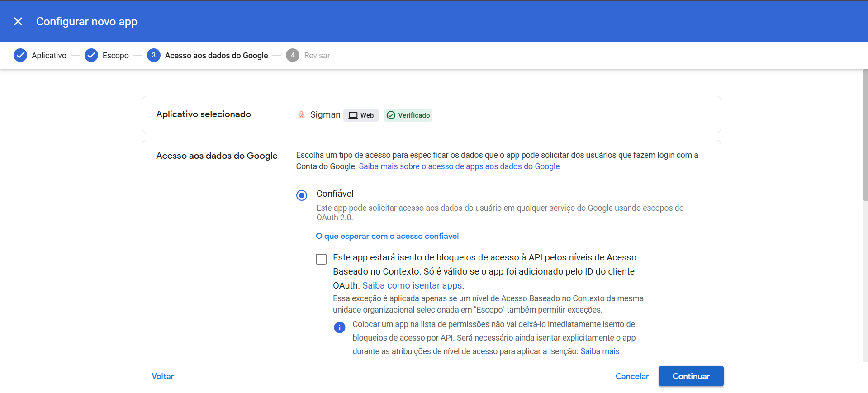Click the Aplicativo selecionado heading
This screenshot has width=868, height=393.
pyautogui.click(x=204, y=114)
